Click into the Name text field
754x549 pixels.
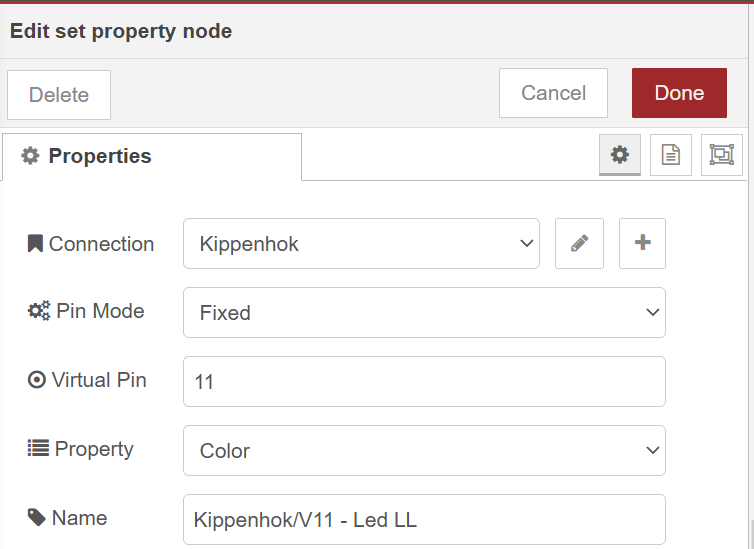coord(424,520)
